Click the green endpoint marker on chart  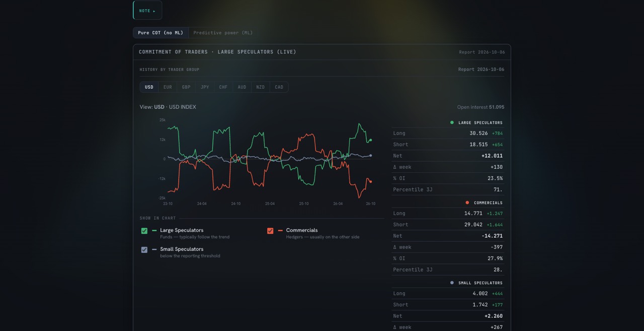pyautogui.click(x=371, y=140)
